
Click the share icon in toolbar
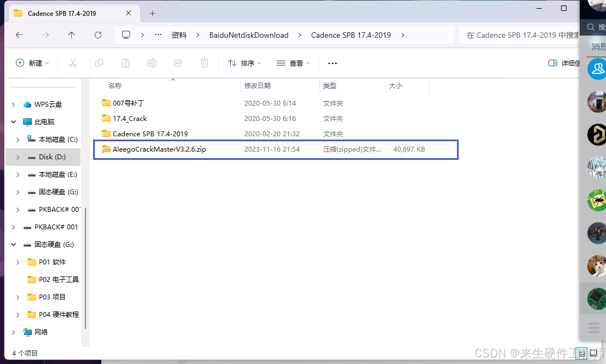pos(178,63)
